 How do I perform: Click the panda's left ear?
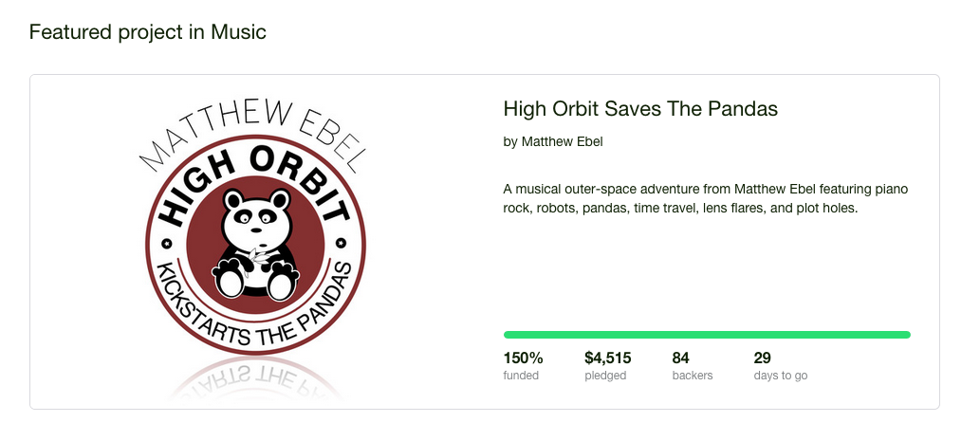[229, 197]
